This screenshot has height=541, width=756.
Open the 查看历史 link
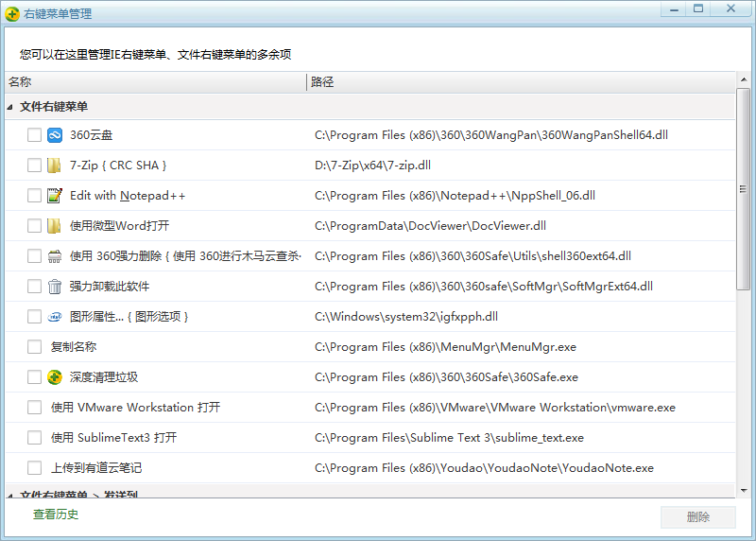(56, 515)
